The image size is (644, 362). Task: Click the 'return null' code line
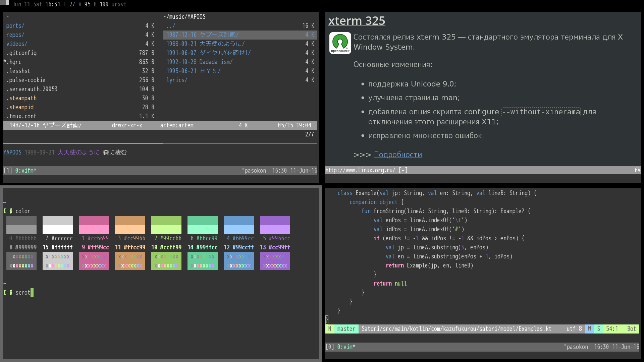click(x=390, y=284)
